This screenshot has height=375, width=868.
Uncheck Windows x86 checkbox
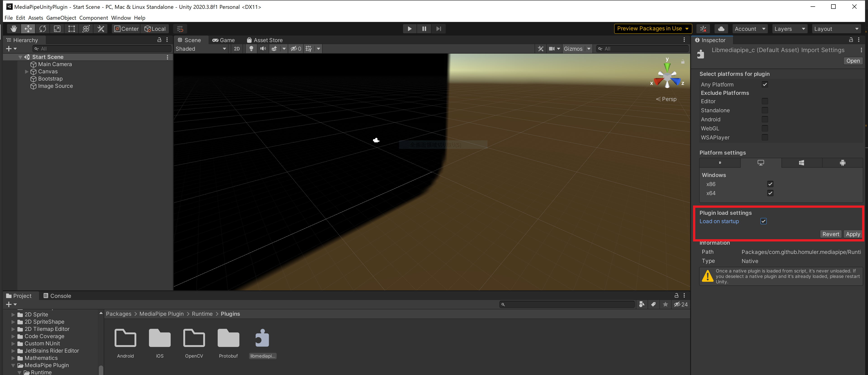click(770, 184)
